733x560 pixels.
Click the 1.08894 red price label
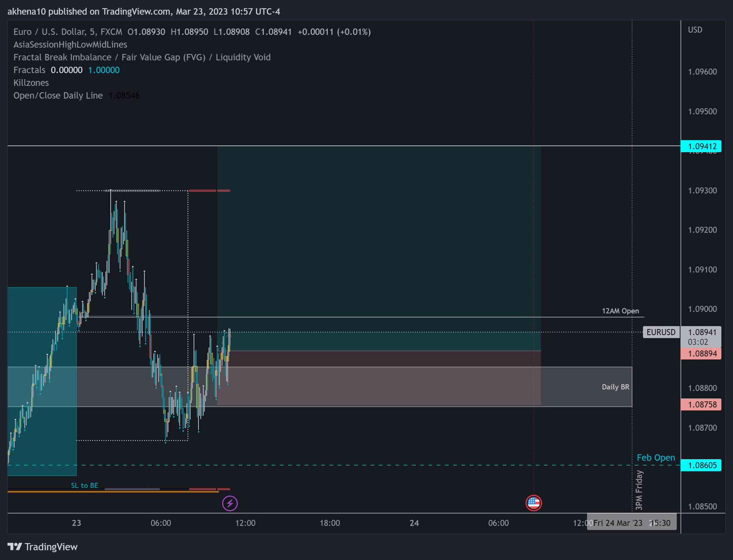(x=701, y=353)
